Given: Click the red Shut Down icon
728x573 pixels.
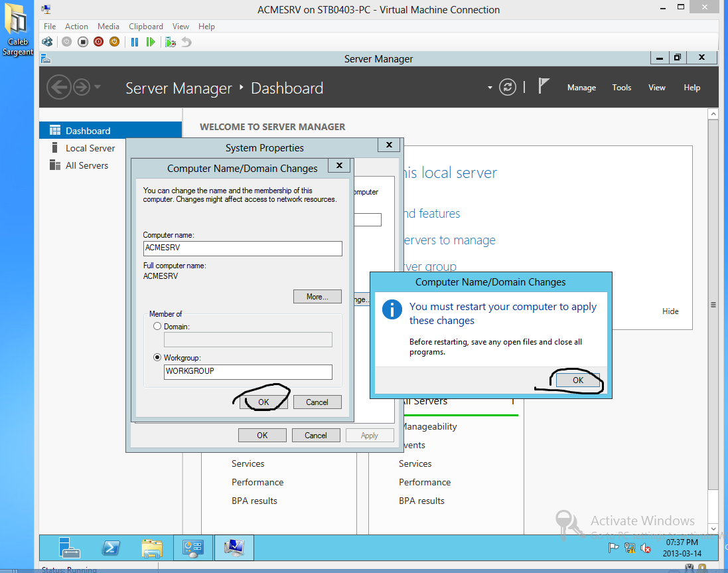Looking at the screenshot, I should coord(98,42).
